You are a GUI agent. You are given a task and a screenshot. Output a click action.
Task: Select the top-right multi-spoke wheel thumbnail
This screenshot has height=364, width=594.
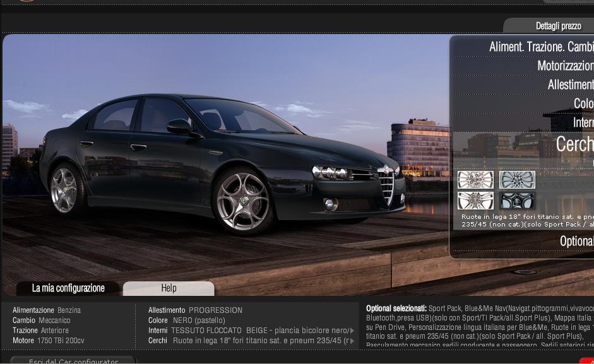(517, 180)
